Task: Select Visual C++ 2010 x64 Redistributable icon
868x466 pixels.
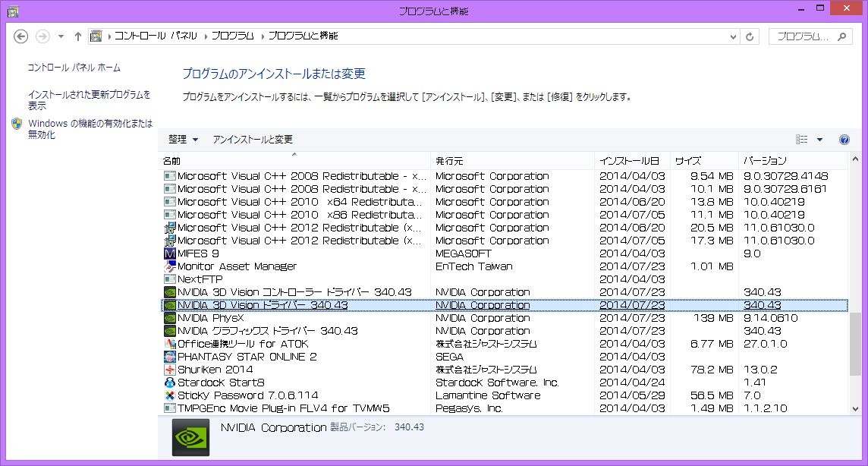Action: pos(170,202)
